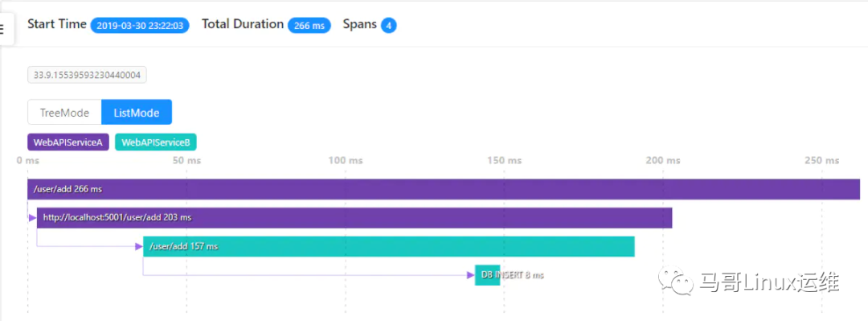The height and width of the screenshot is (321, 868).
Task: Click the trace ID 33.9.15539593230440004 box
Action: click(x=87, y=76)
